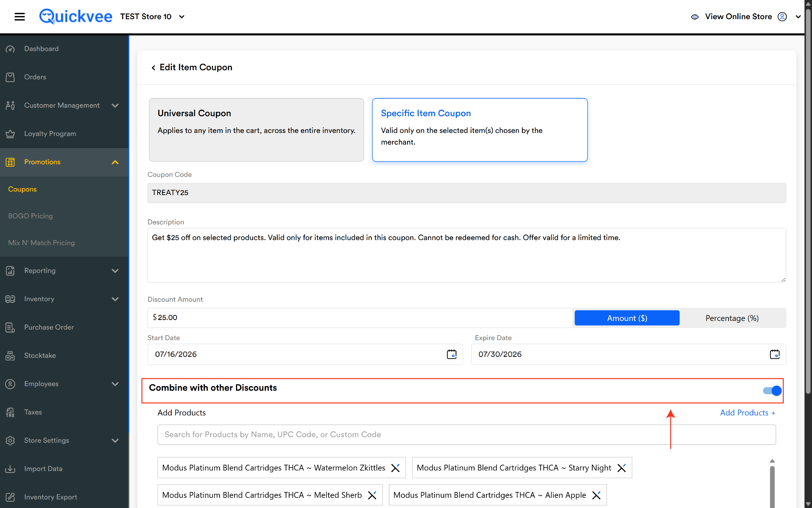
Task: Remove the Starry Night product chip
Action: [622, 468]
